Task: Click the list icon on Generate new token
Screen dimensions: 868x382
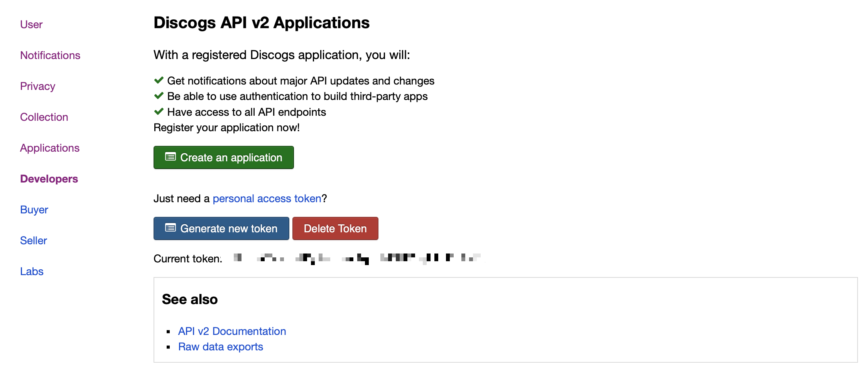Action: pyautogui.click(x=170, y=228)
